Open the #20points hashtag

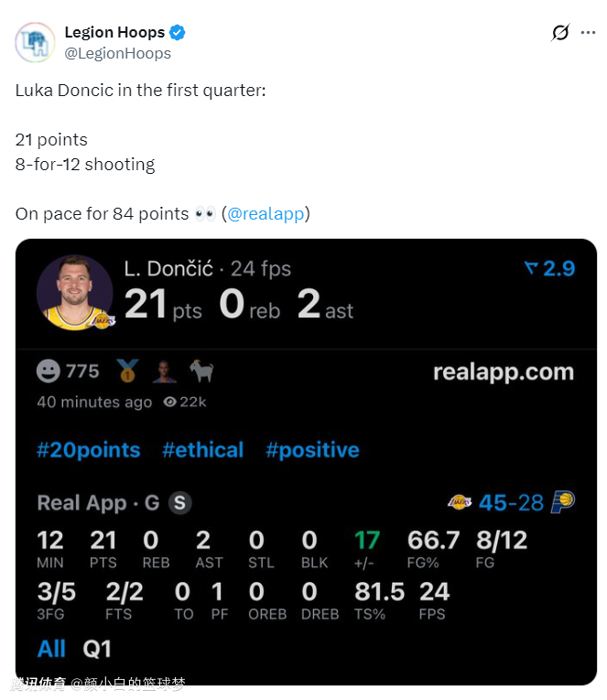coord(89,450)
